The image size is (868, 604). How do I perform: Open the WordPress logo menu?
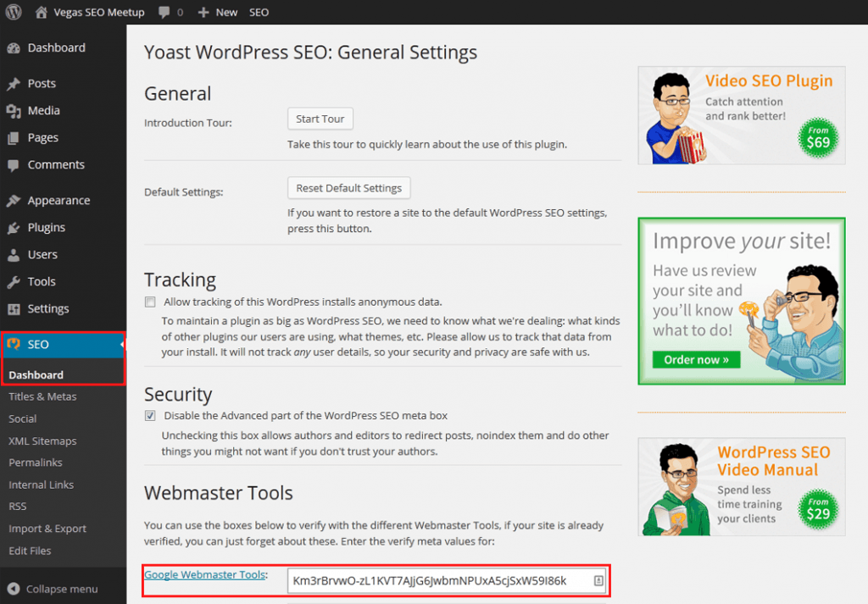point(14,12)
